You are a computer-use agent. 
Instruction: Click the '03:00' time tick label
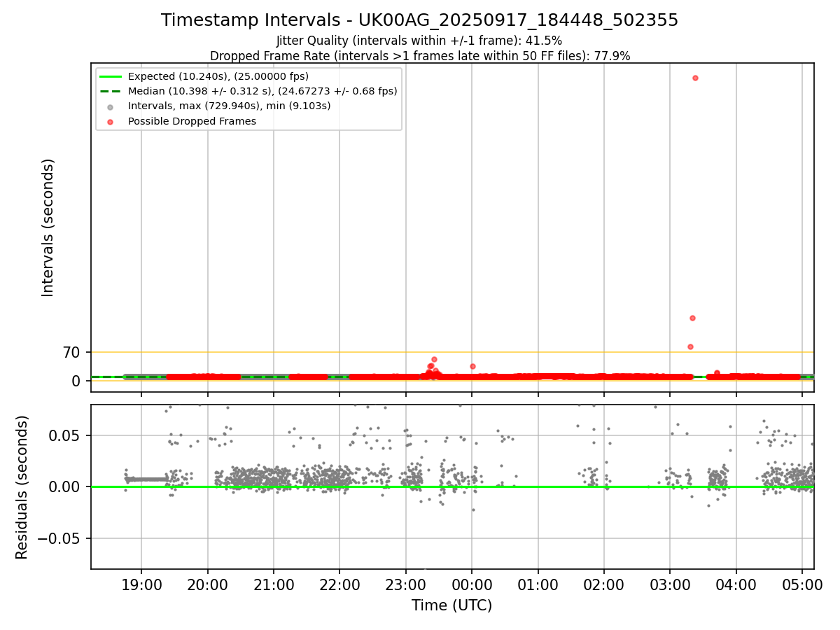point(670,584)
